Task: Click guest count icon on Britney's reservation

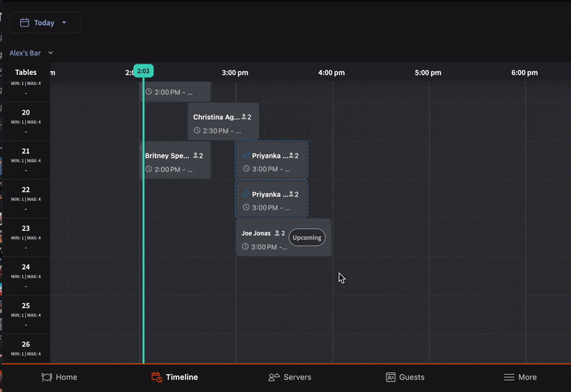Action: pyautogui.click(x=196, y=156)
